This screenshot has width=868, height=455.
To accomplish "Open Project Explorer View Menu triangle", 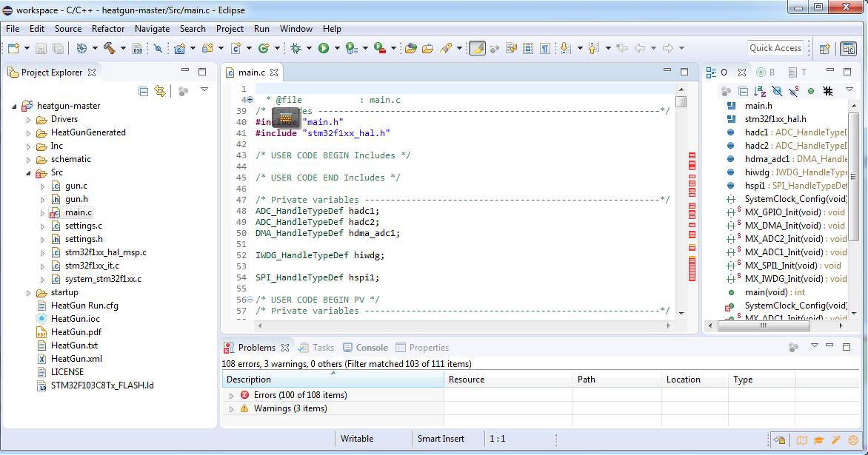I will 204,90.
